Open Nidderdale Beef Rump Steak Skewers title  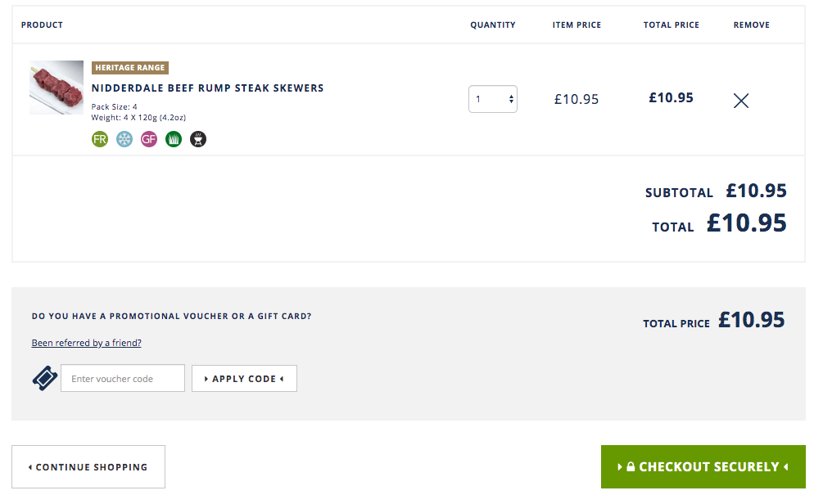click(x=208, y=88)
